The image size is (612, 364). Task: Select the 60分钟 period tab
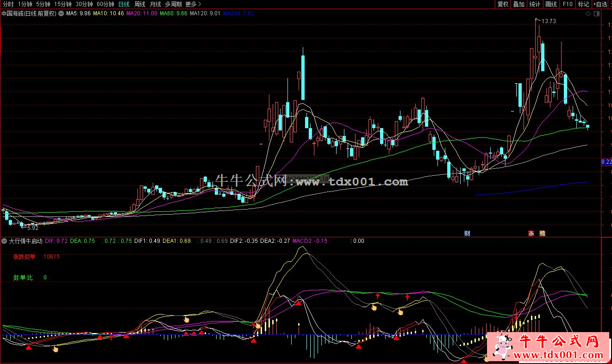coord(105,4)
